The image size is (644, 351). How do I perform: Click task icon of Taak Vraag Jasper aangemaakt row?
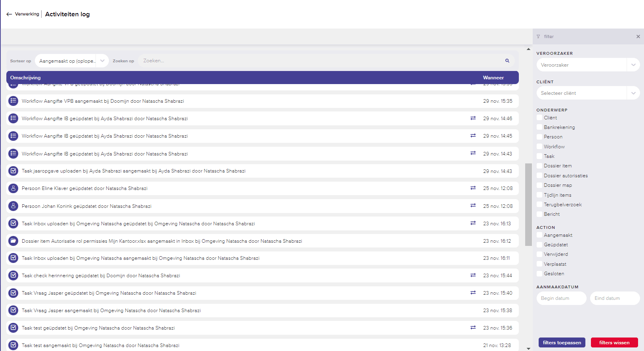13,311
